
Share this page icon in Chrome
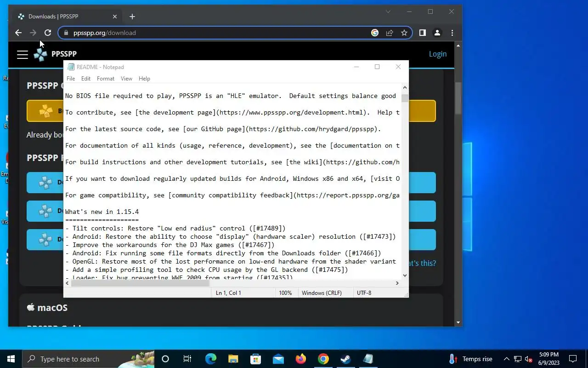coord(390,33)
